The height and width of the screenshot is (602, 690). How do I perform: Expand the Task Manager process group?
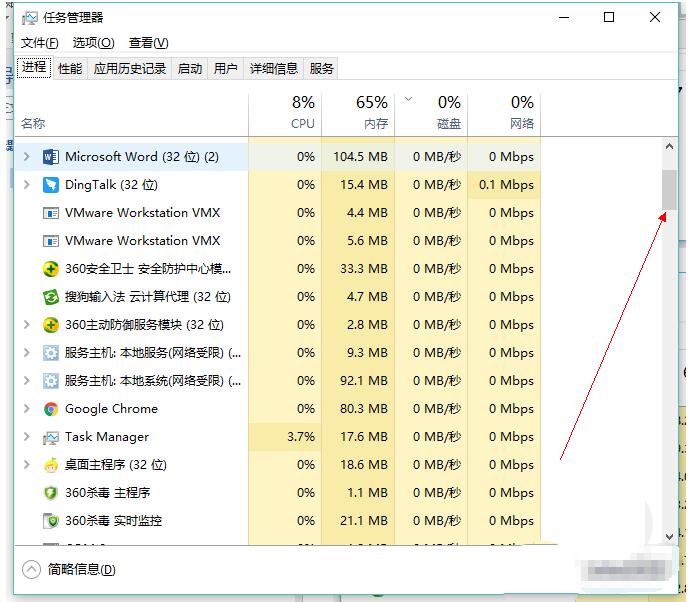(x=26, y=437)
